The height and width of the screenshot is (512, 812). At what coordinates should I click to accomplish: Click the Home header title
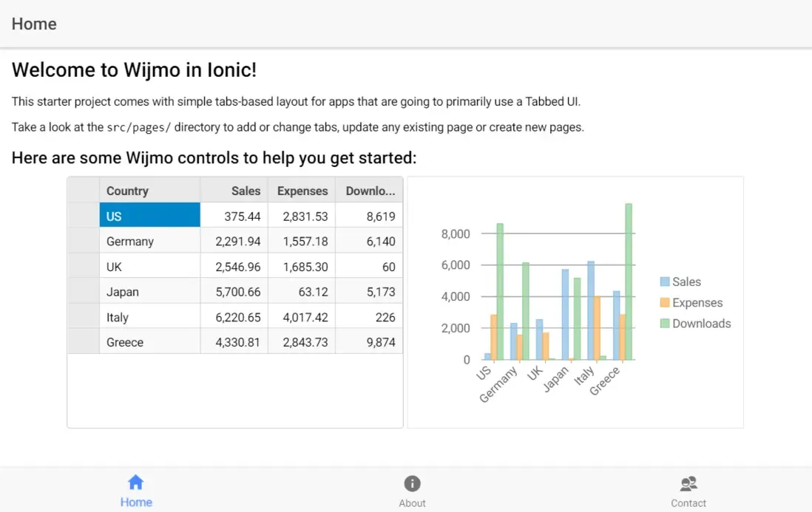point(34,24)
